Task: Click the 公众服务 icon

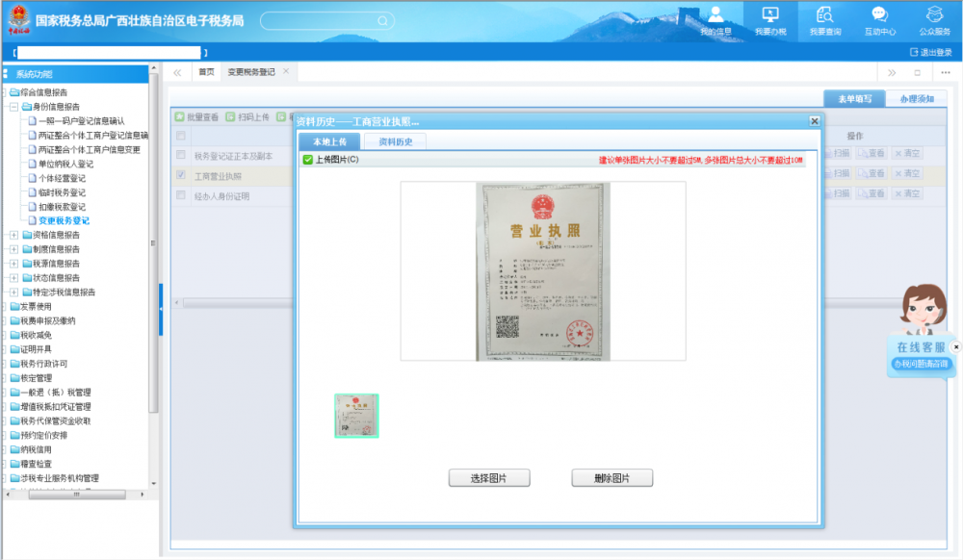Action: [934, 14]
